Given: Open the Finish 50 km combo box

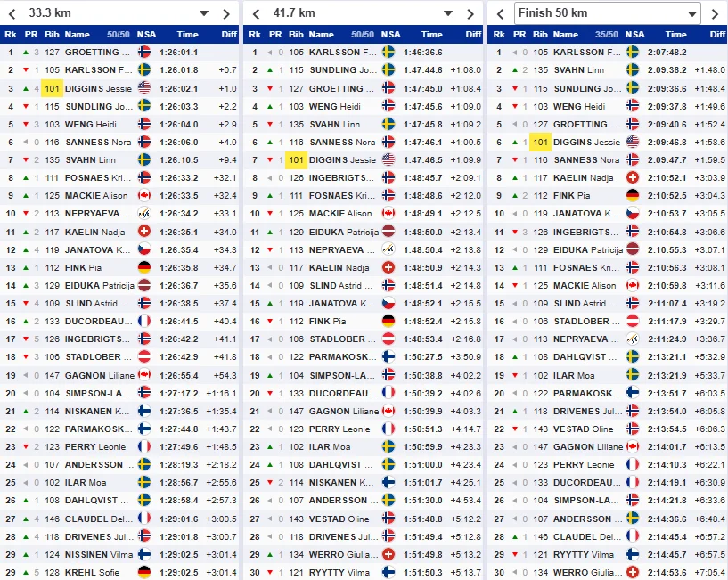Looking at the screenshot, I should (x=608, y=13).
